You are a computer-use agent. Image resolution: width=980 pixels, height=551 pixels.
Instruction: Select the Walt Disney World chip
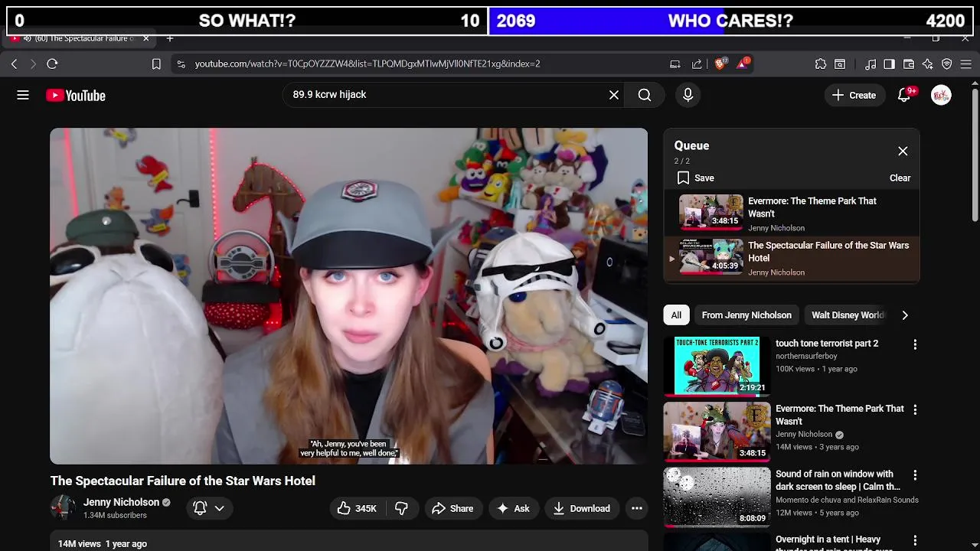[x=848, y=315]
